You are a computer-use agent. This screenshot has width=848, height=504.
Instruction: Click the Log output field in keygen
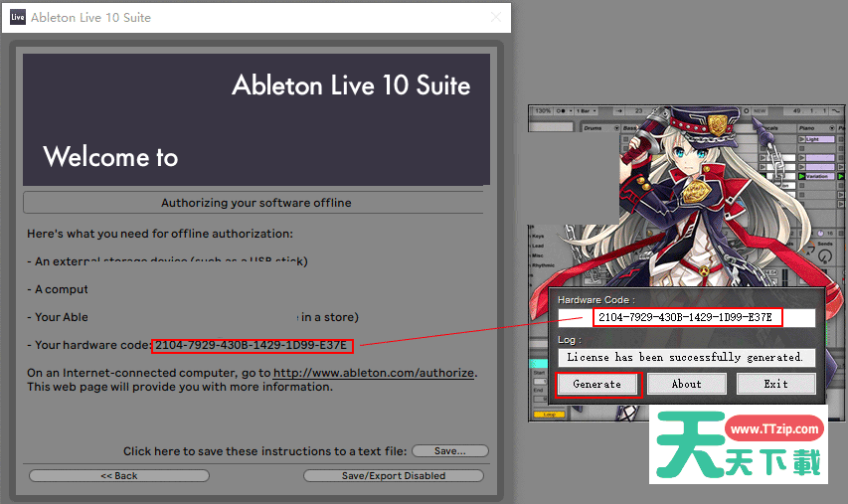(686, 358)
